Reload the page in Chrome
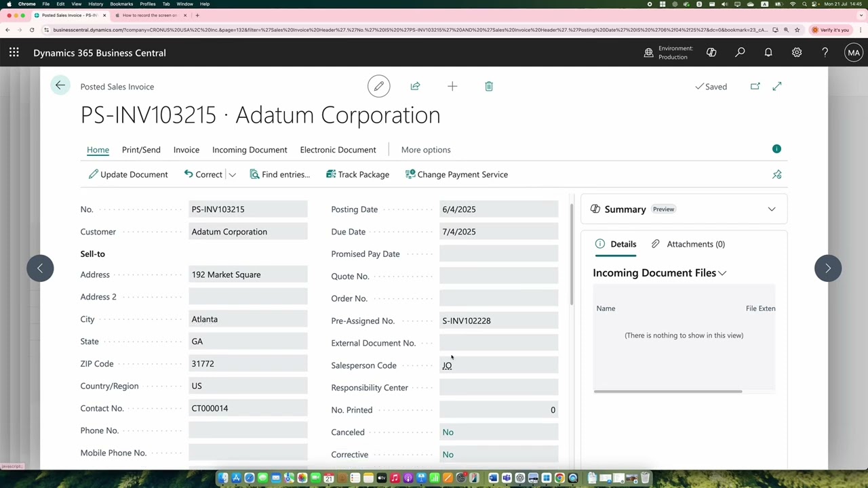The width and height of the screenshot is (868, 488). tap(32, 30)
